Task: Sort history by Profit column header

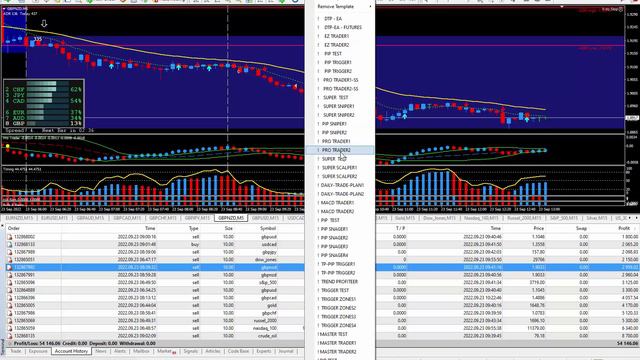Action: click(624, 229)
